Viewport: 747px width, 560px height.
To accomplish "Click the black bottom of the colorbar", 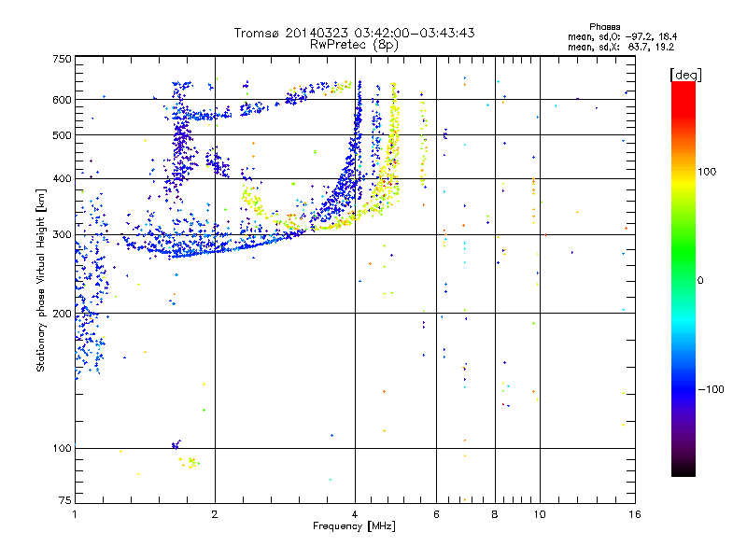I will (684, 469).
